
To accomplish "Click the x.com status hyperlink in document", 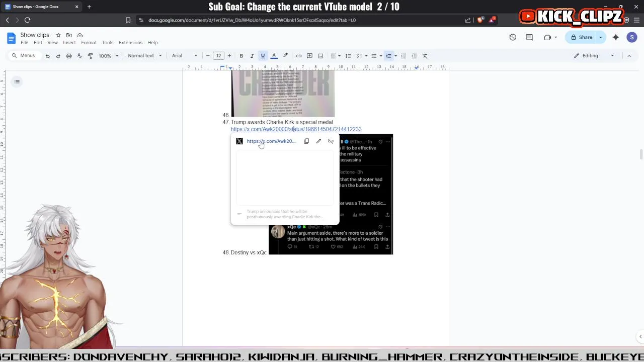I will click(296, 129).
